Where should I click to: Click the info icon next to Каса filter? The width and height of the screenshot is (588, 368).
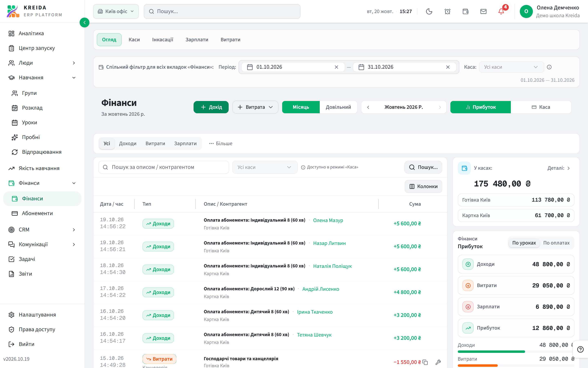[549, 67]
